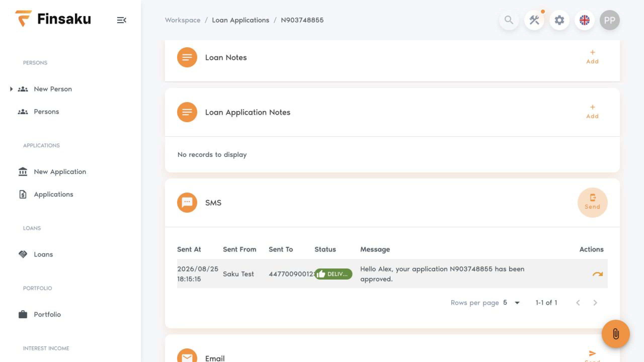Open Applications in the sidebar
The width and height of the screenshot is (644, 362).
click(x=54, y=194)
